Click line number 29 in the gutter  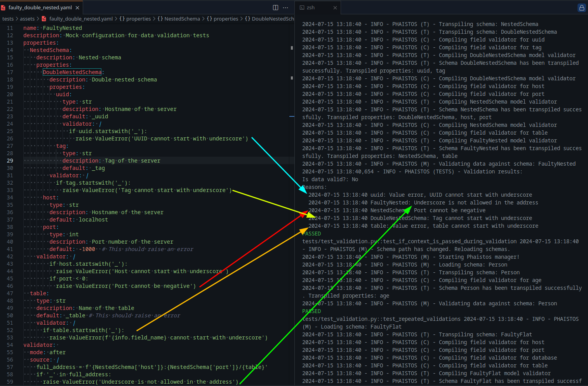[10, 161]
